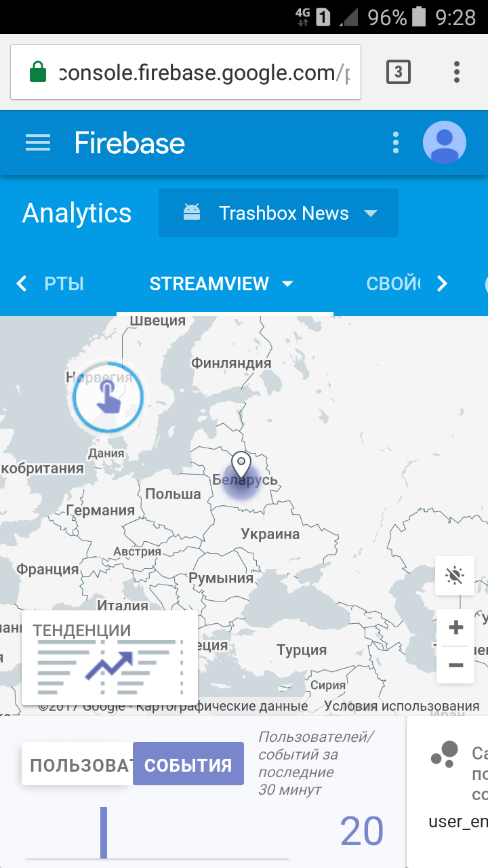This screenshot has height=868, width=488.
Task: Click the Chrome address bar URL
Action: [x=203, y=72]
